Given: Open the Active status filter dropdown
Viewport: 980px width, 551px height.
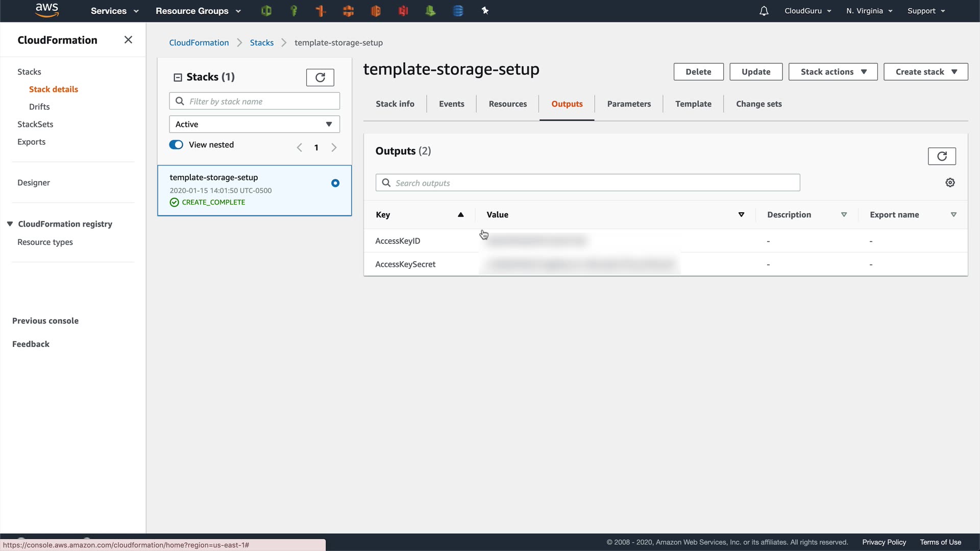Looking at the screenshot, I should (254, 124).
